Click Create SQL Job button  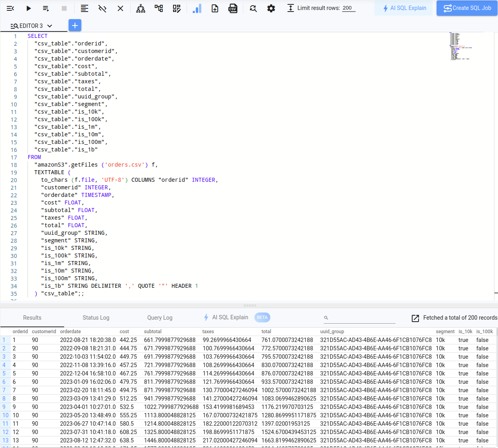pyautogui.click(x=467, y=8)
